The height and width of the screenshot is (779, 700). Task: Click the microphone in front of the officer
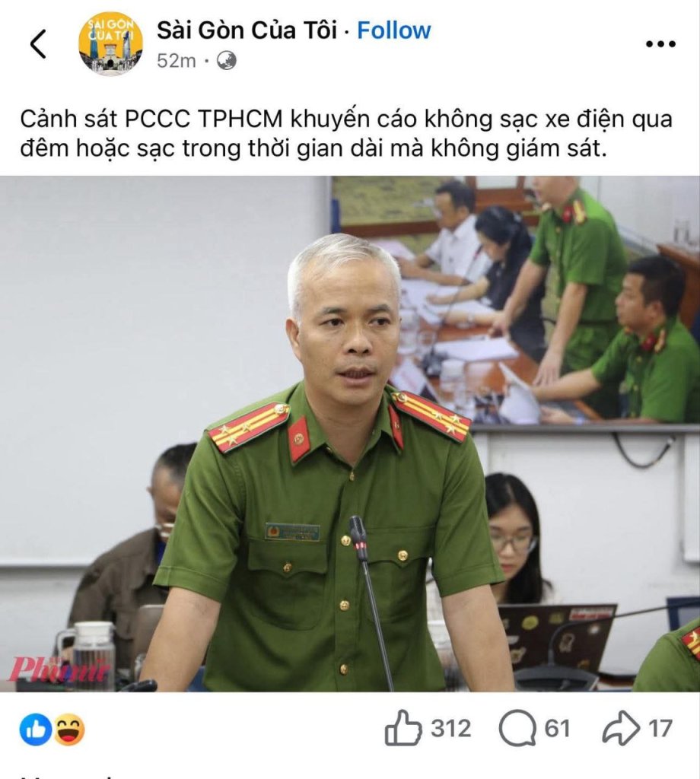(368, 603)
